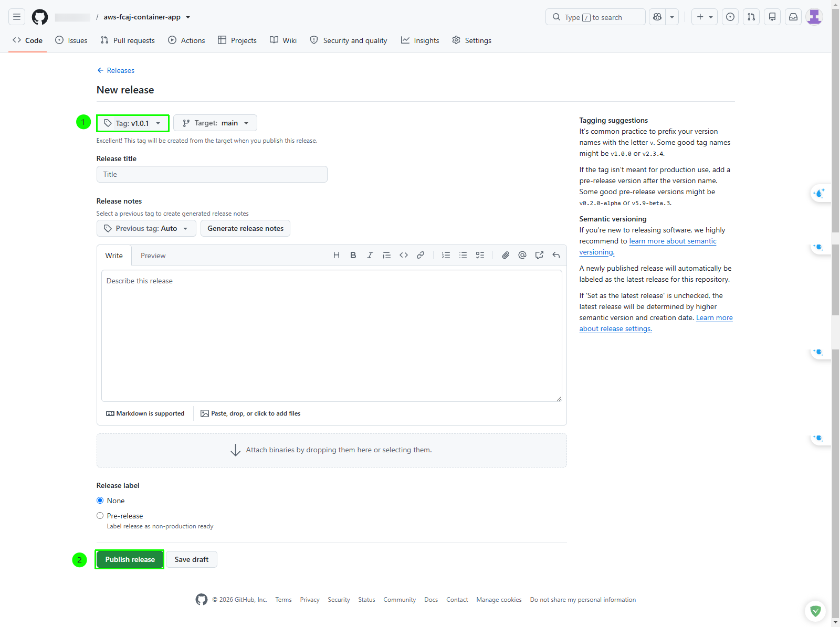Insert heading formatting in editor
The image size is (840, 627).
337,255
